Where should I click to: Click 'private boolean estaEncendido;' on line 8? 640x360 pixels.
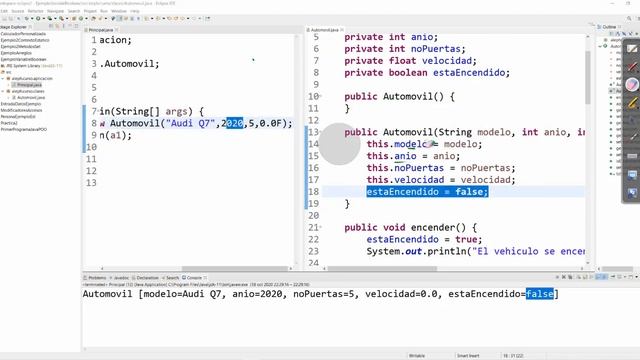pos(427,73)
